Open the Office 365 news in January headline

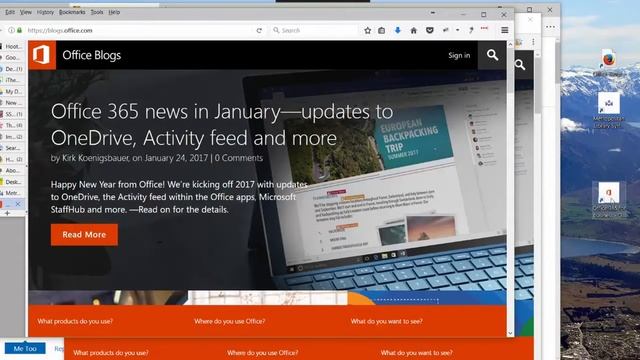coord(222,124)
